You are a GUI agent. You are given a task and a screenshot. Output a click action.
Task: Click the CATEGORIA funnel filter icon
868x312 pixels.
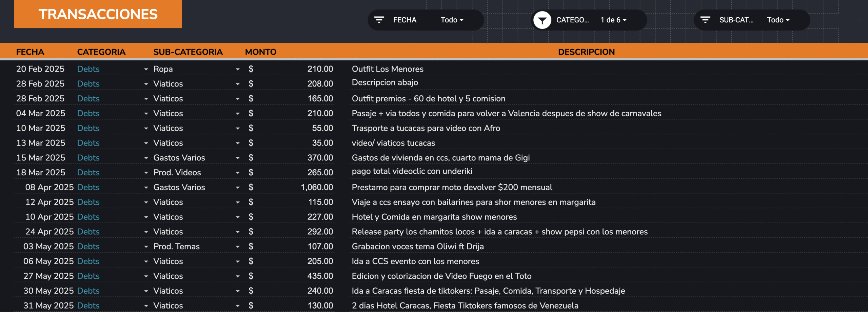(542, 20)
